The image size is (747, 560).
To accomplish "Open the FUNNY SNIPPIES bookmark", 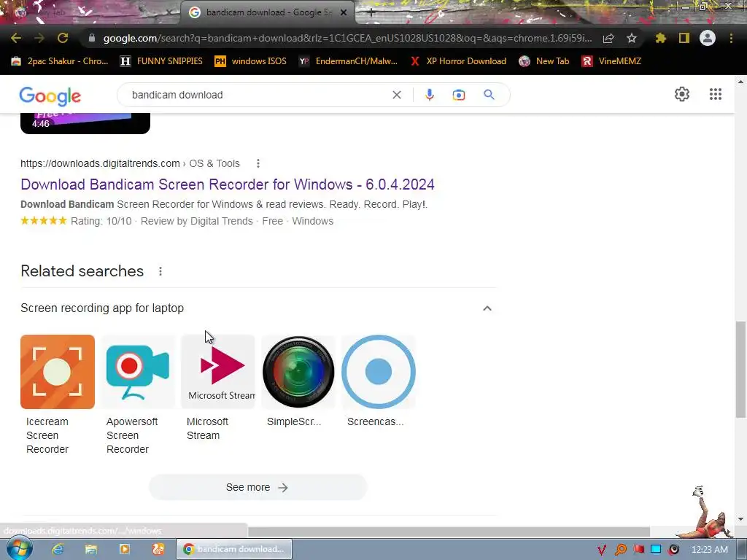I will [x=161, y=61].
